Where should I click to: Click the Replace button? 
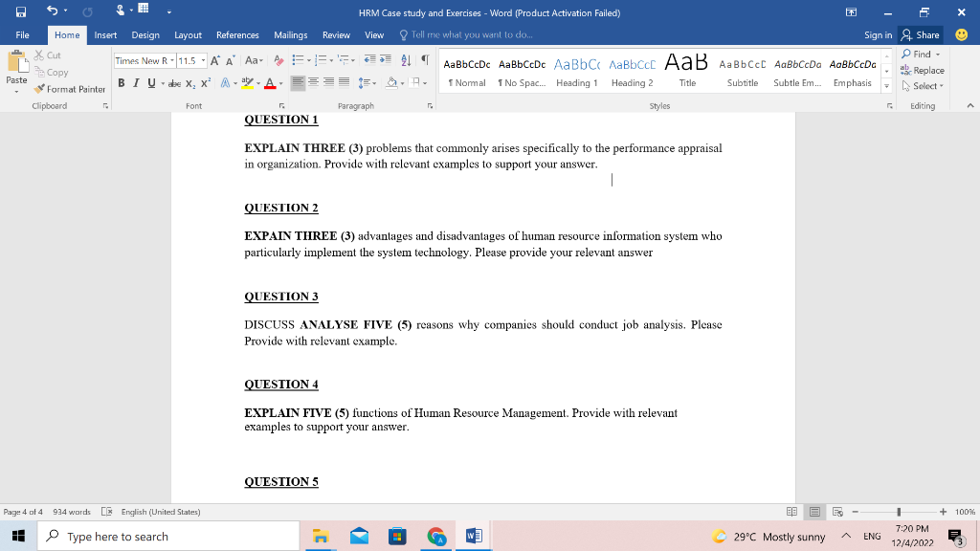pos(922,70)
